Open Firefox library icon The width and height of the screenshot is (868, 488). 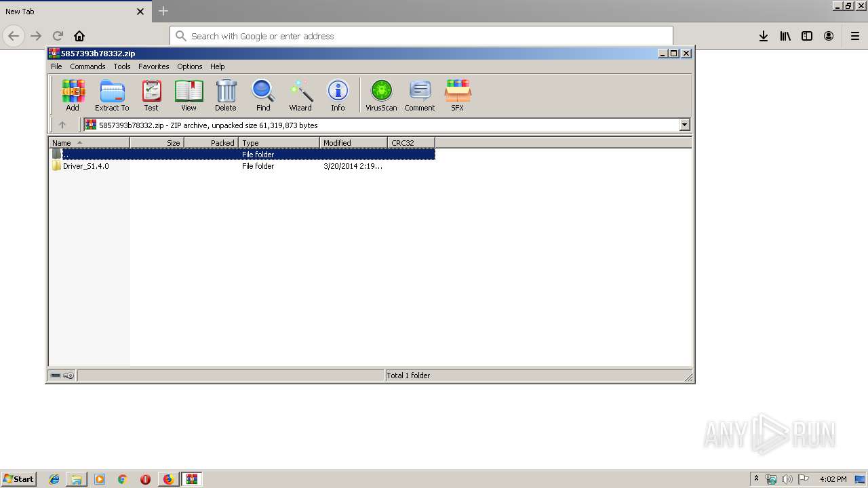click(x=785, y=36)
